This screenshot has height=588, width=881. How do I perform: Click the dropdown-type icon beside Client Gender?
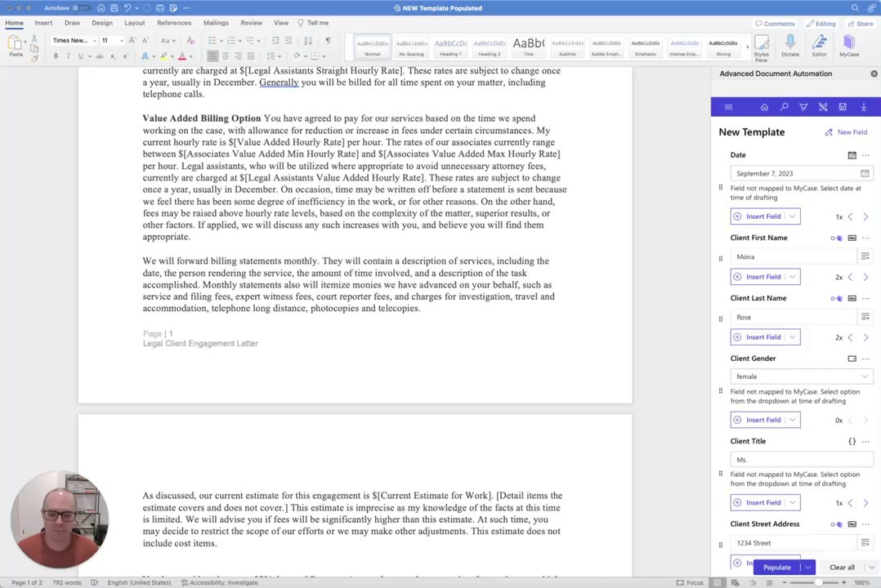852,359
